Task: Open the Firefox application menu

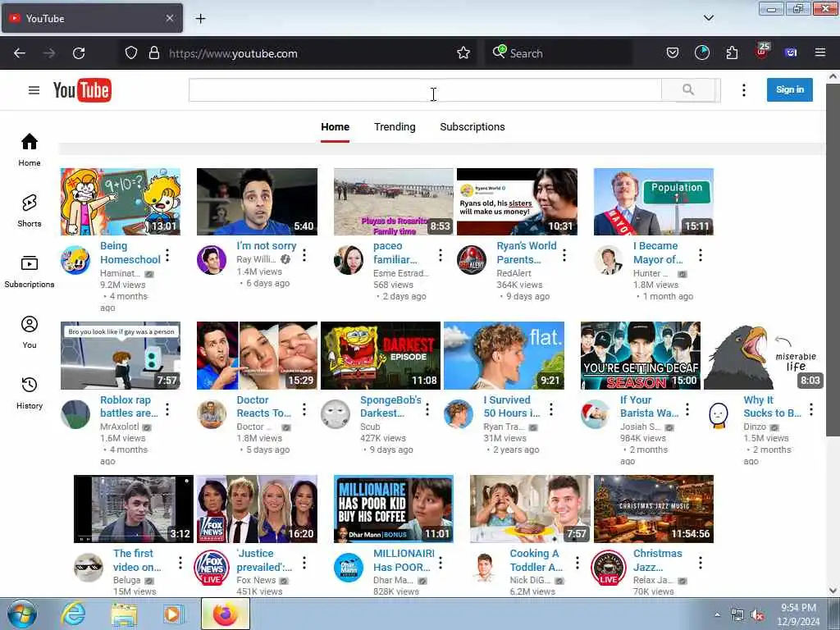Action: [820, 52]
